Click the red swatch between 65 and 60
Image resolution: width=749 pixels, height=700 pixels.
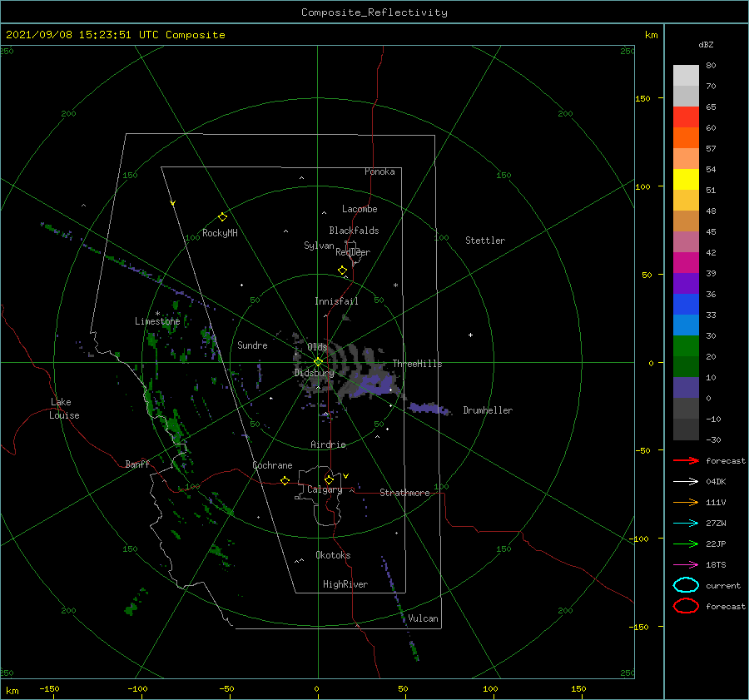pos(686,117)
